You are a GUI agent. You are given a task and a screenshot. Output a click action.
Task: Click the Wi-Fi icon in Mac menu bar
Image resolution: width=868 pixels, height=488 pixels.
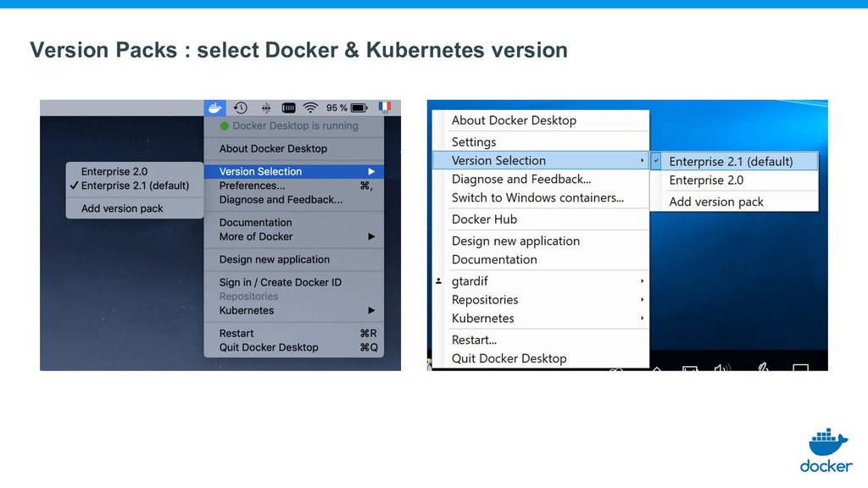pyautogui.click(x=310, y=108)
